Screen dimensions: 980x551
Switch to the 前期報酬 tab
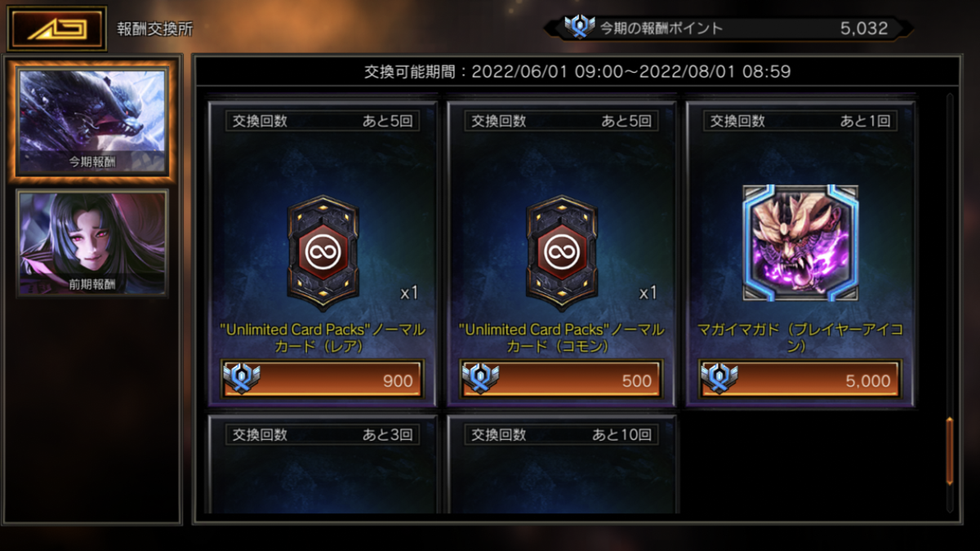92,242
